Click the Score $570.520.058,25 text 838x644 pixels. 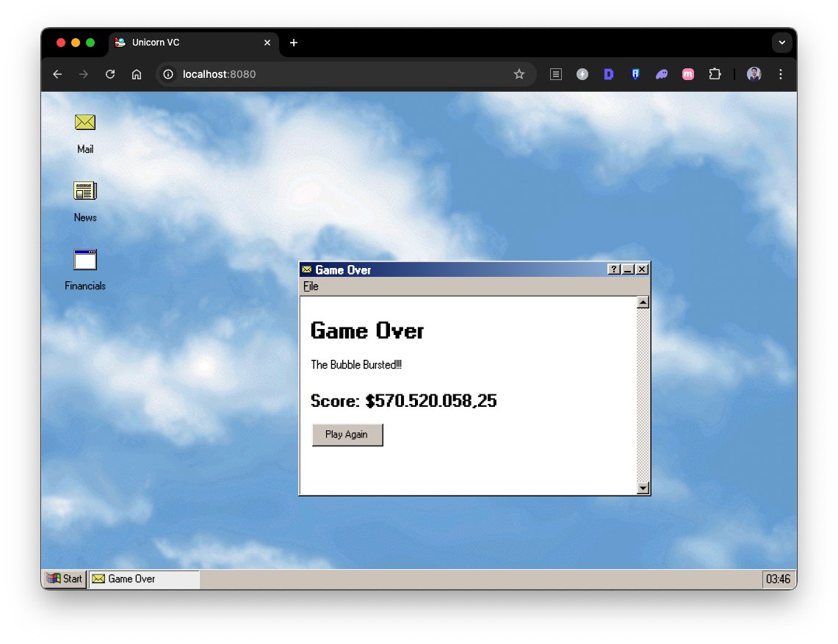(403, 401)
